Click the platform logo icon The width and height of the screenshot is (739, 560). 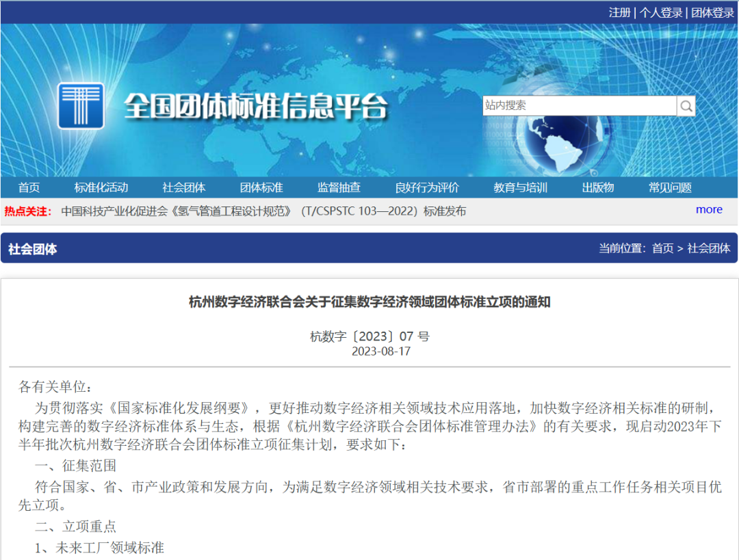[81, 106]
